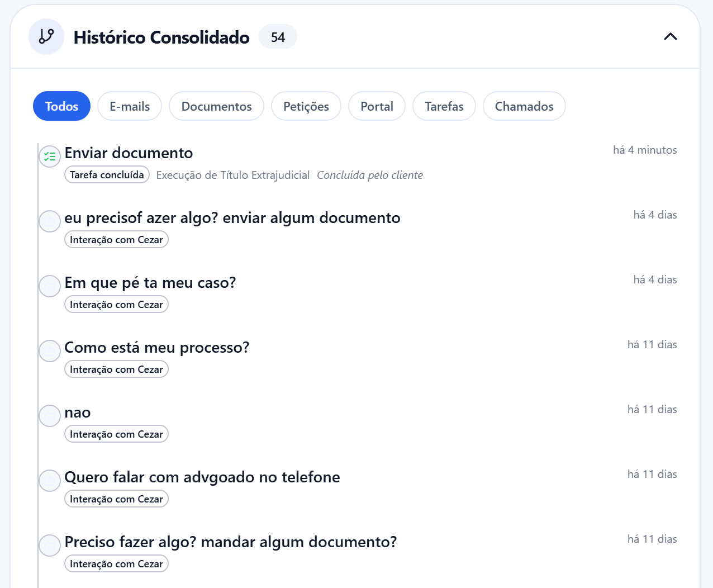Click 'há 11 dias' beside 'Quero falar com advgoado'
Viewport: 713px width, 588px height.
click(x=652, y=474)
